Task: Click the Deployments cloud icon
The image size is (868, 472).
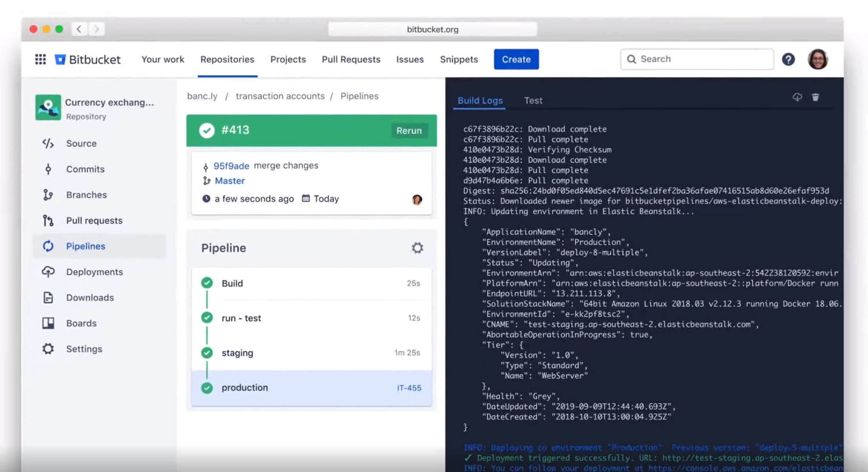Action: coord(48,272)
